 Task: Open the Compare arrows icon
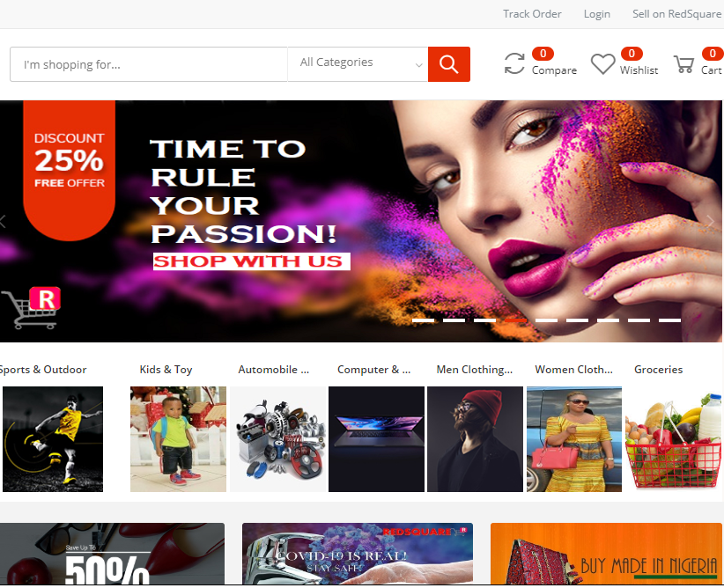514,63
